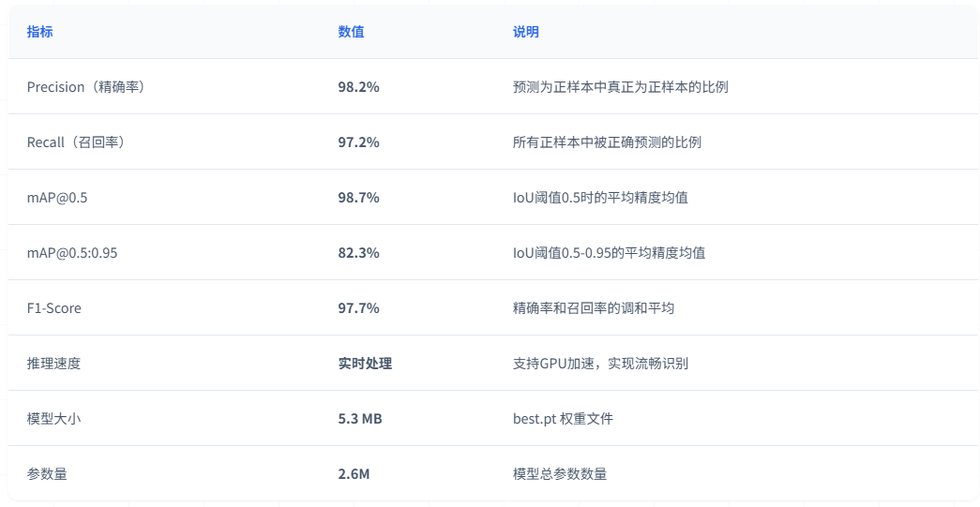Select the Precision（精确率） cell
Screen dimensions: 980x507
click(x=86, y=87)
